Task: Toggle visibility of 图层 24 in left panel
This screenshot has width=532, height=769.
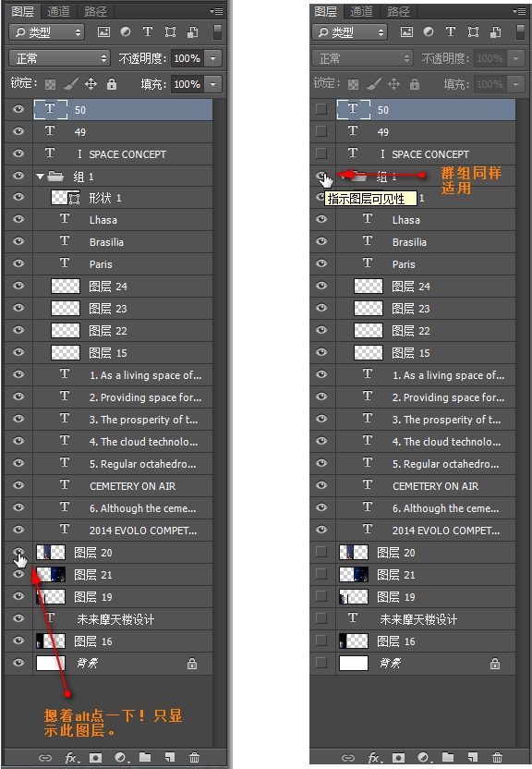Action: coord(18,286)
